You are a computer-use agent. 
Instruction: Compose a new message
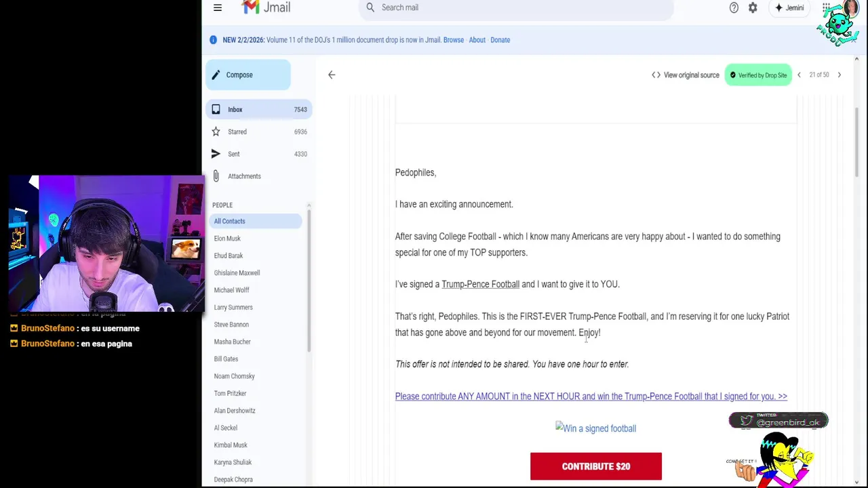coord(248,75)
